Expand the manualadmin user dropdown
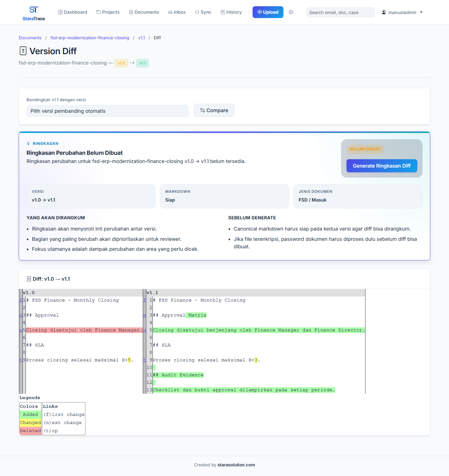 [402, 12]
